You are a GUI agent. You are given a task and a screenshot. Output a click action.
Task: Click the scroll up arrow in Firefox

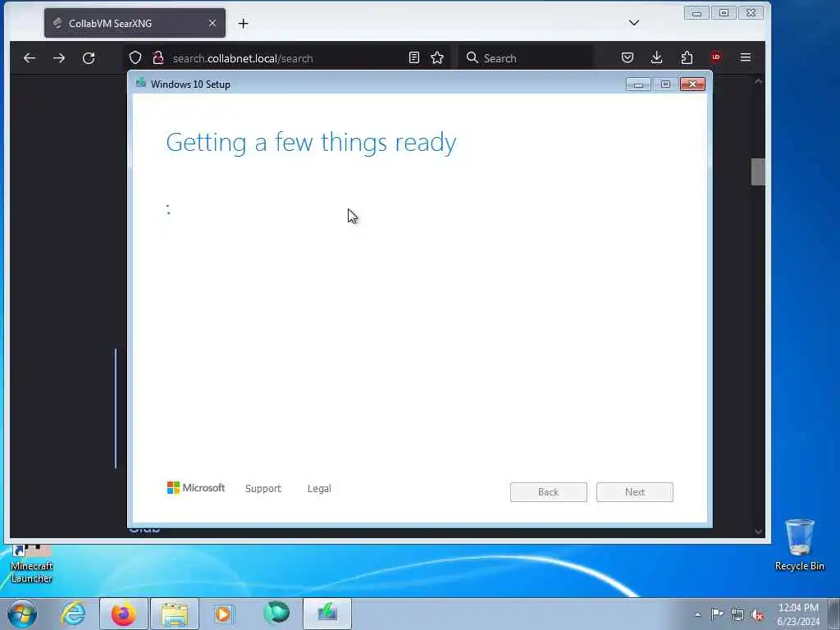pos(758,81)
